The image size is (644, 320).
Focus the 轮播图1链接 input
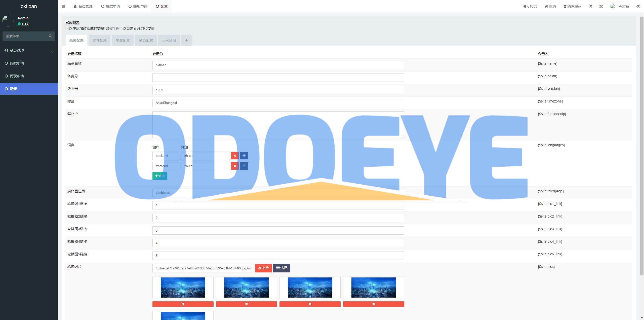tap(278, 205)
